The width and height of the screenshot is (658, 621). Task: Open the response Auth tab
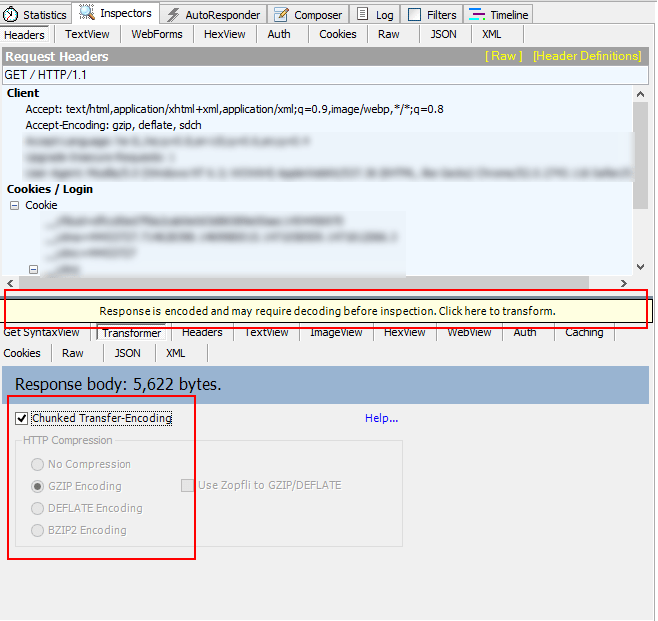click(525, 332)
